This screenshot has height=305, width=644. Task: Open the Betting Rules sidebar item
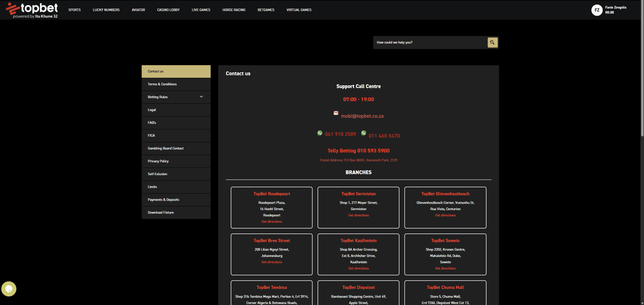coord(176,97)
